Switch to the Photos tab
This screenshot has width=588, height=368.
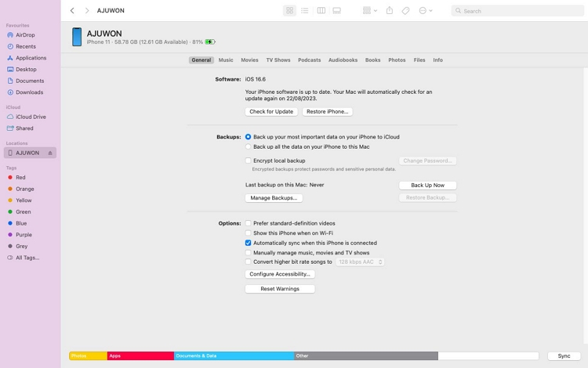pyautogui.click(x=397, y=60)
